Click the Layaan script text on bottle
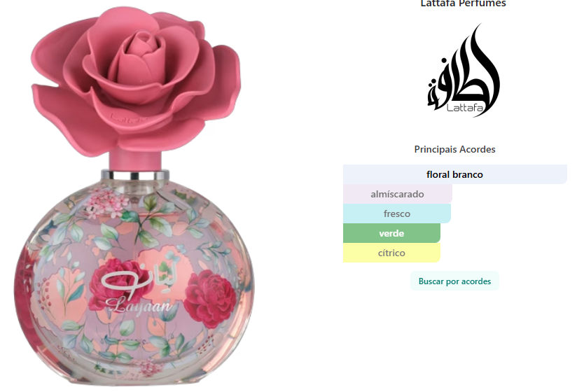 [x=139, y=306]
